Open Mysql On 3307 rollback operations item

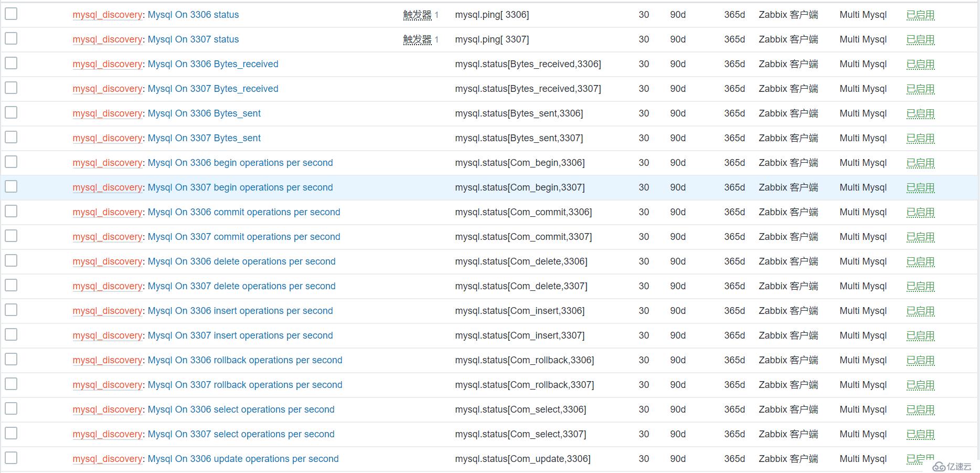coord(245,385)
